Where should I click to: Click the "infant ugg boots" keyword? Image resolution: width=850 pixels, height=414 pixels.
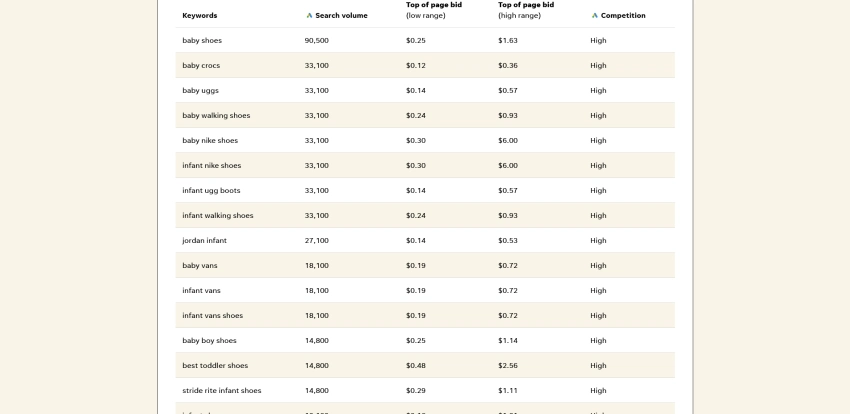pos(211,191)
